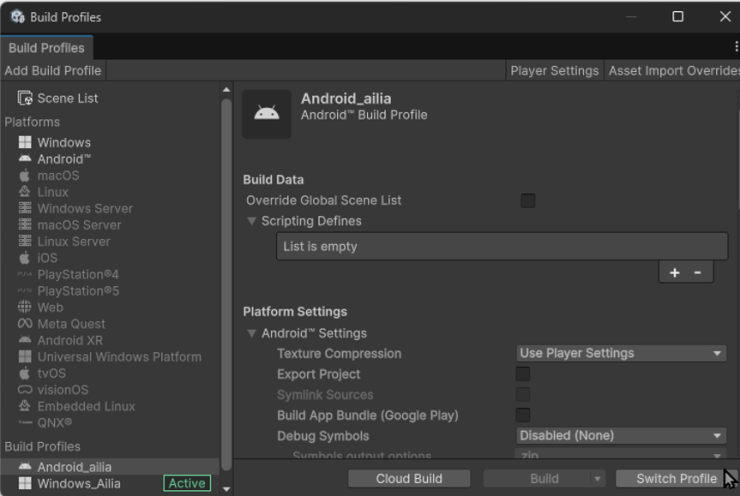
Task: Select the Windows platform icon
Action: pyautogui.click(x=25, y=143)
